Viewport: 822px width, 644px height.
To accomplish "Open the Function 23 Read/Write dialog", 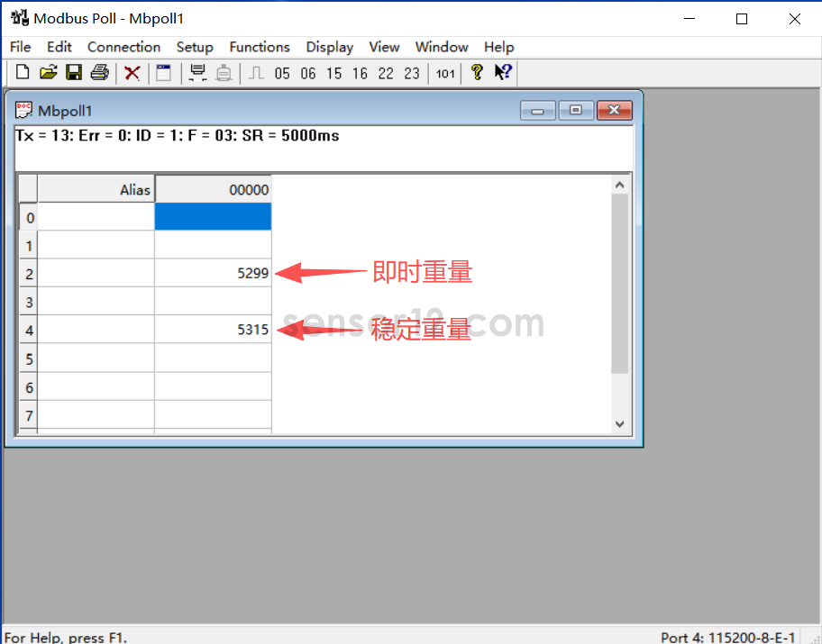I will tap(411, 73).
